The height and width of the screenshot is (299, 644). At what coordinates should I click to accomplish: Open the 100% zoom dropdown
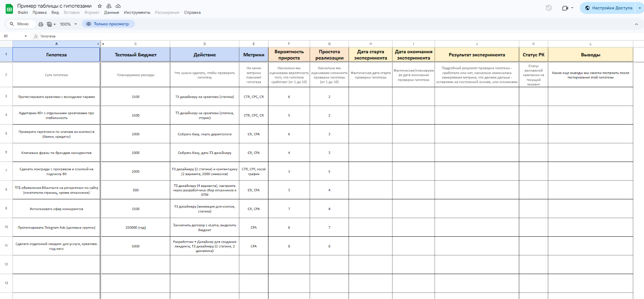point(68,24)
